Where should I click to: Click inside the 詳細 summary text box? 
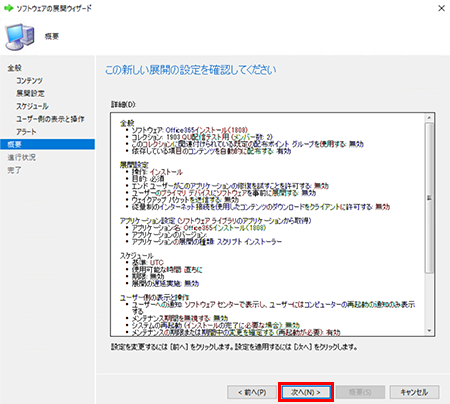[268, 224]
